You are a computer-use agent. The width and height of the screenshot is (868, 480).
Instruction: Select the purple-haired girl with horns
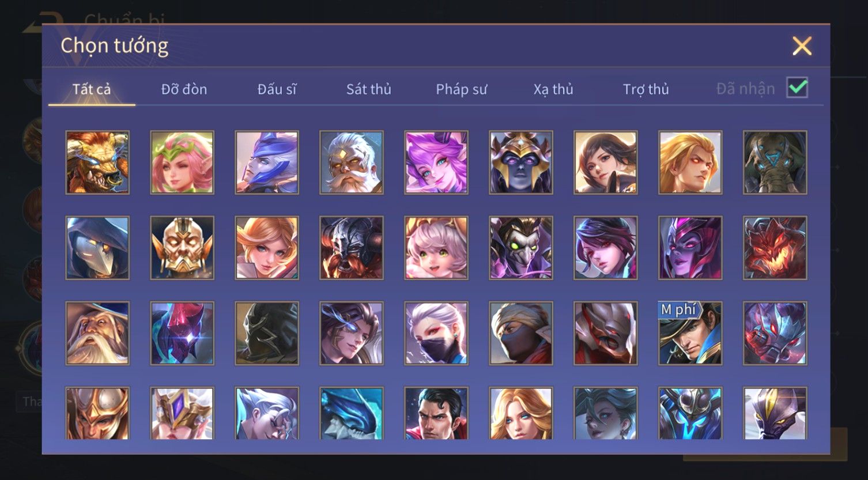click(436, 162)
